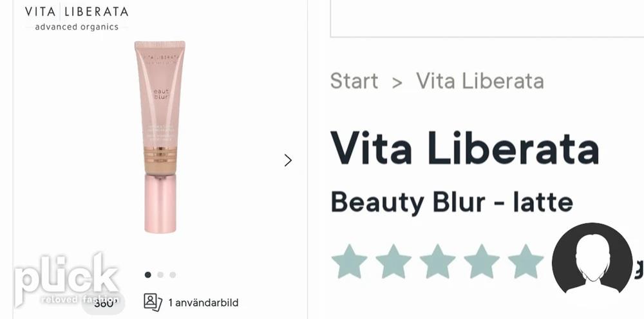Open Vita Liberata breadcrumb link

[480, 81]
